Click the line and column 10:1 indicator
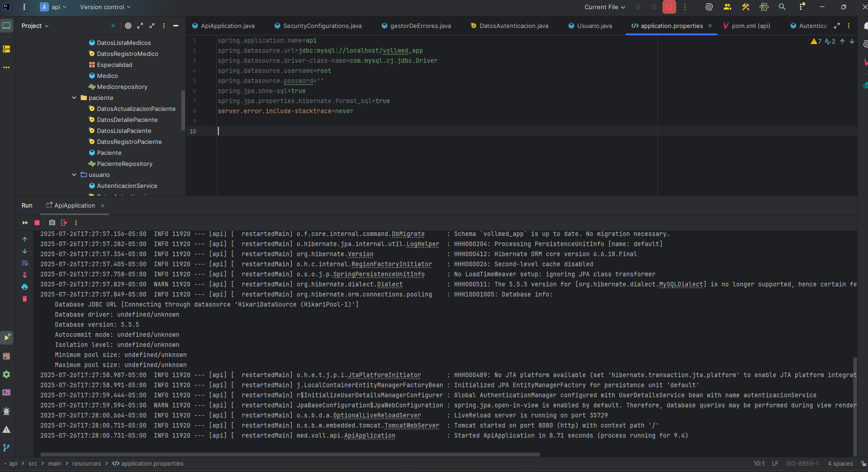Image resolution: width=868 pixels, height=472 pixels. click(x=759, y=463)
